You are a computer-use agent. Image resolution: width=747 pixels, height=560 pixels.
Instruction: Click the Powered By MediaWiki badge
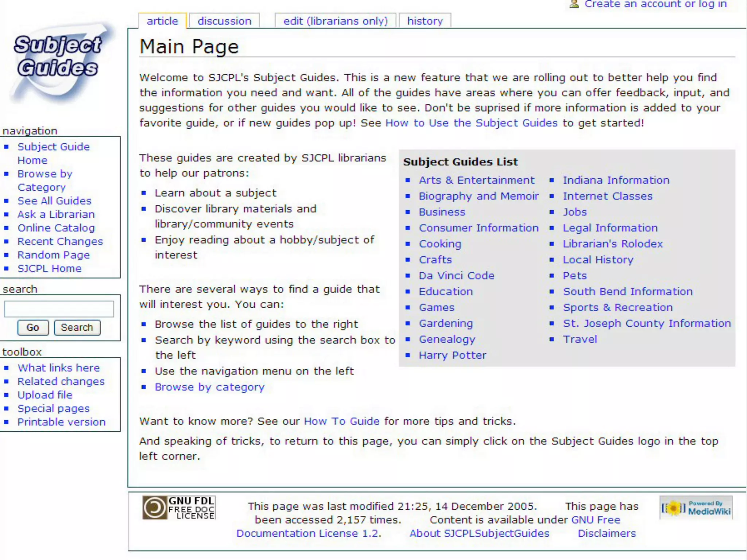pos(696,507)
